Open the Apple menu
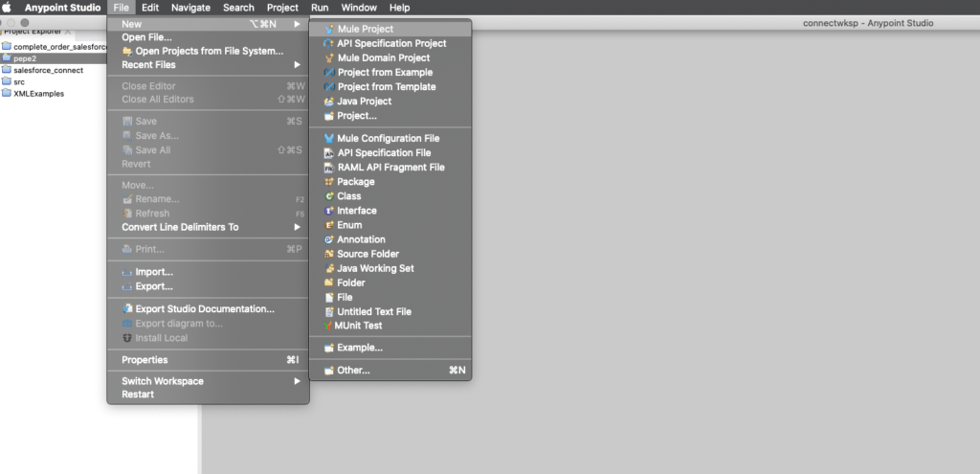This screenshot has height=474, width=980. pyautogui.click(x=8, y=8)
